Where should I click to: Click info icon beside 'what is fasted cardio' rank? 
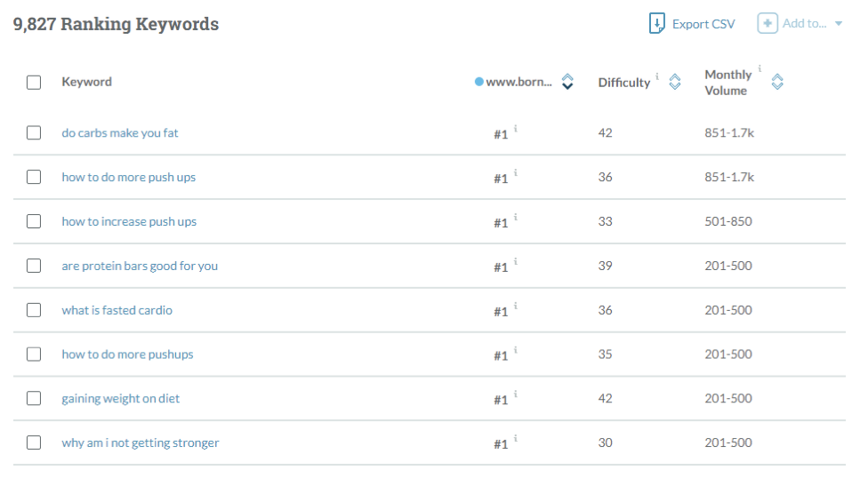(x=516, y=307)
